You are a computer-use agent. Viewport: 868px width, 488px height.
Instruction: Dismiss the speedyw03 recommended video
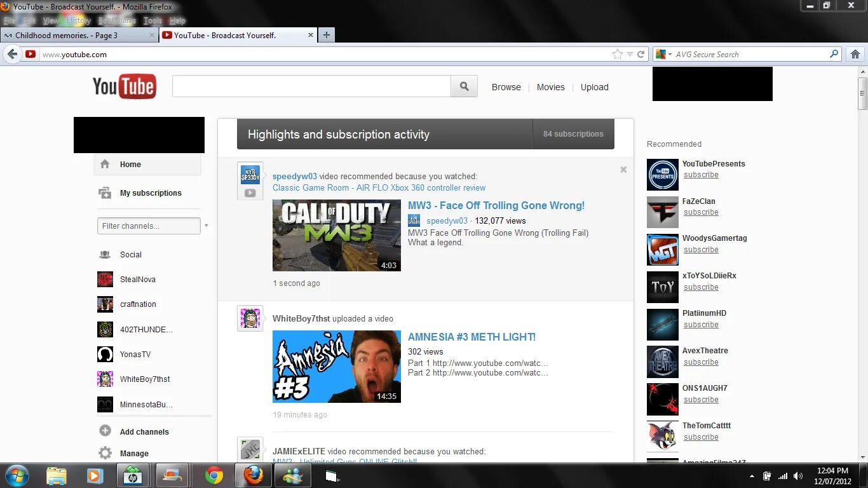pos(623,170)
